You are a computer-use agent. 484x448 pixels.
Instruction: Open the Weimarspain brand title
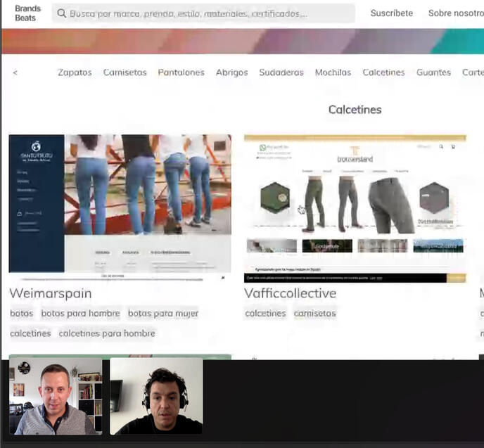click(51, 293)
